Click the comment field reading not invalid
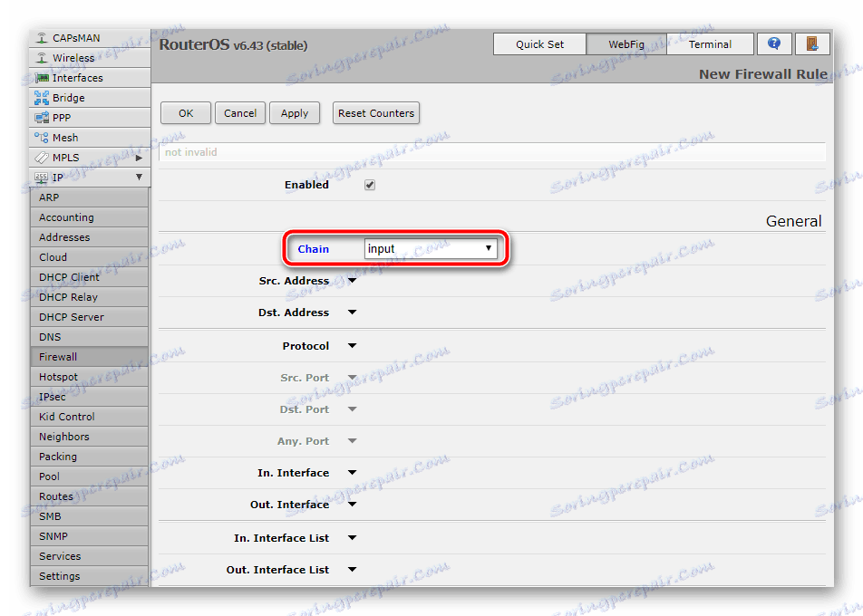The width and height of the screenshot is (863, 616). [x=492, y=152]
